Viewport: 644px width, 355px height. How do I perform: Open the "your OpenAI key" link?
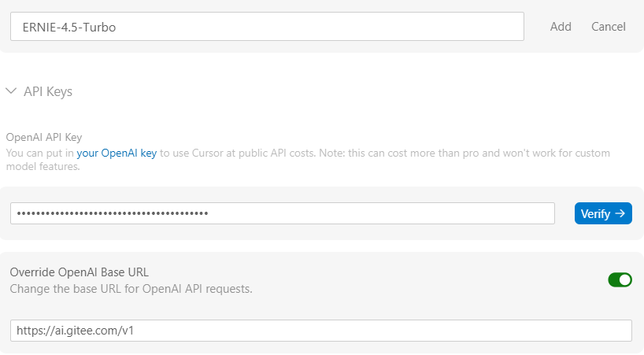[117, 153]
